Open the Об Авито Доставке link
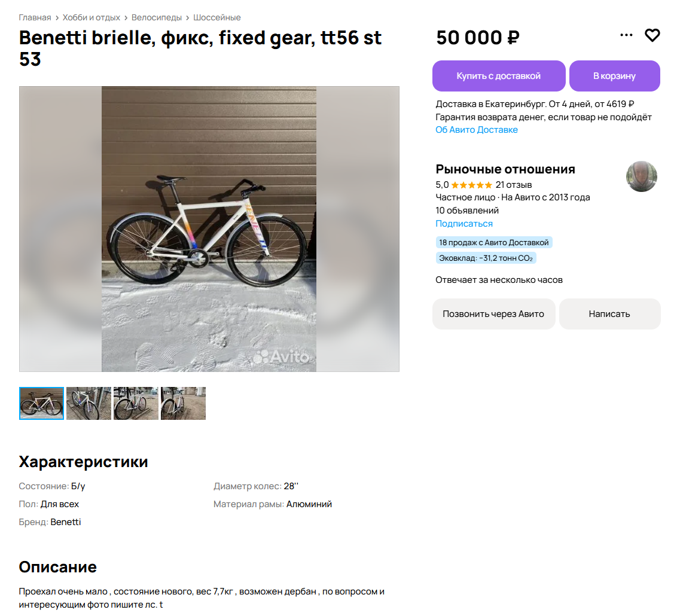 (x=476, y=130)
